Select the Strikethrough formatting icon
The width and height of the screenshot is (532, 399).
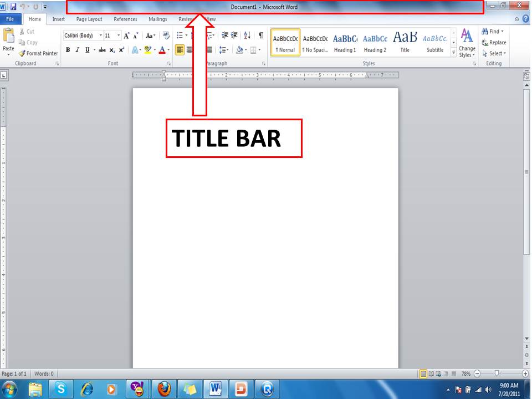102,50
